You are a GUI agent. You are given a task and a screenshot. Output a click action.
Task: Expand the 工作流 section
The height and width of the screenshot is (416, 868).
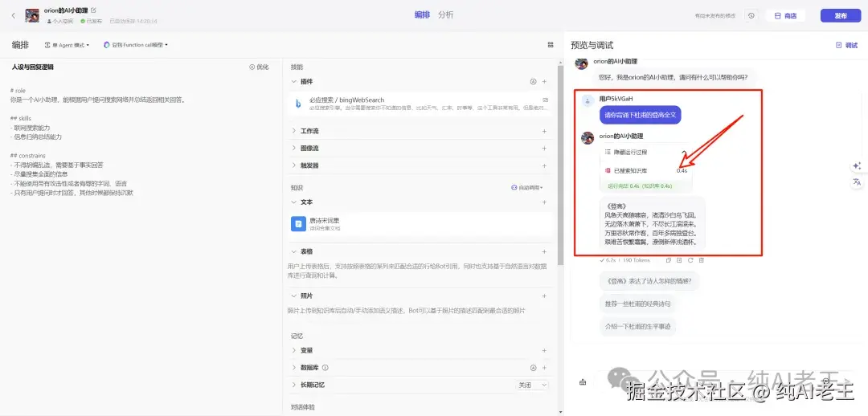tap(294, 131)
